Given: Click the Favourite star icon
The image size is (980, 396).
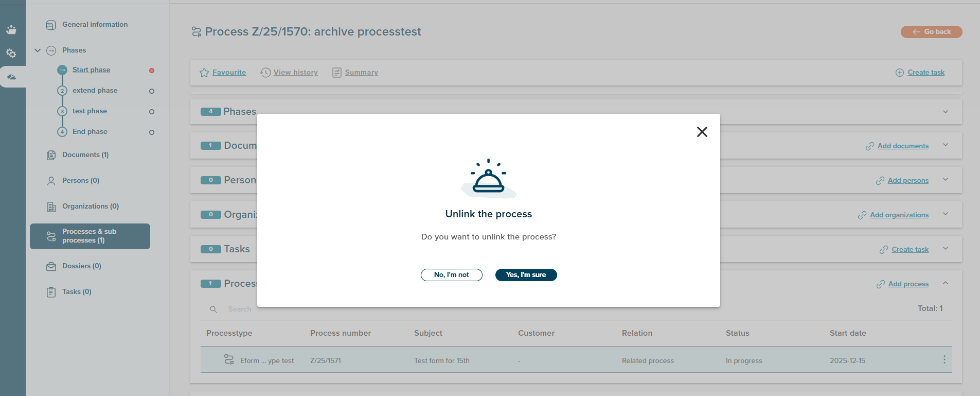Looking at the screenshot, I should [x=204, y=73].
